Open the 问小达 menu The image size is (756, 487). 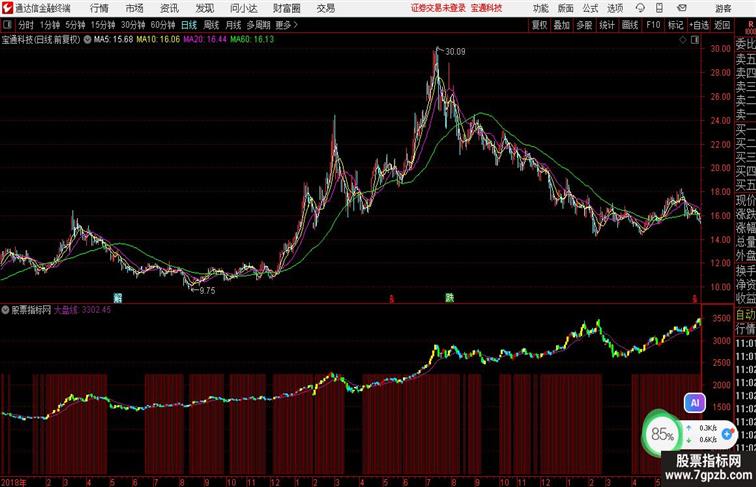[x=243, y=8]
